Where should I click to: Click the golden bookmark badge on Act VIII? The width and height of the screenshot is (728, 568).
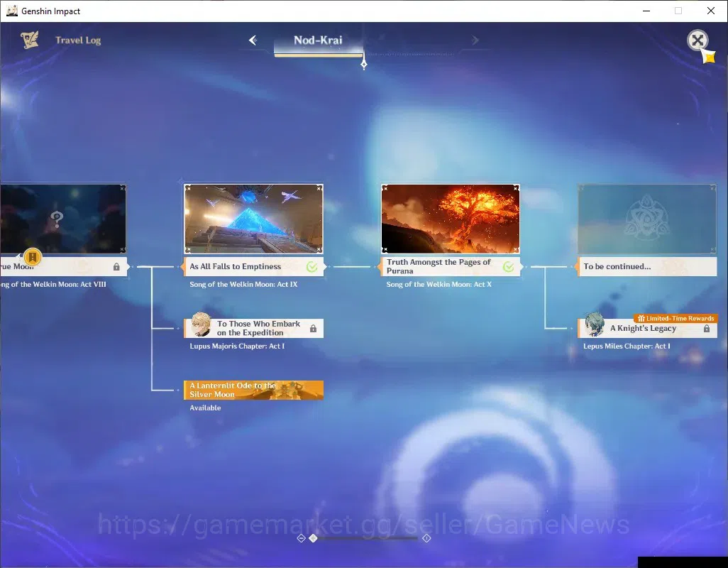pos(33,256)
